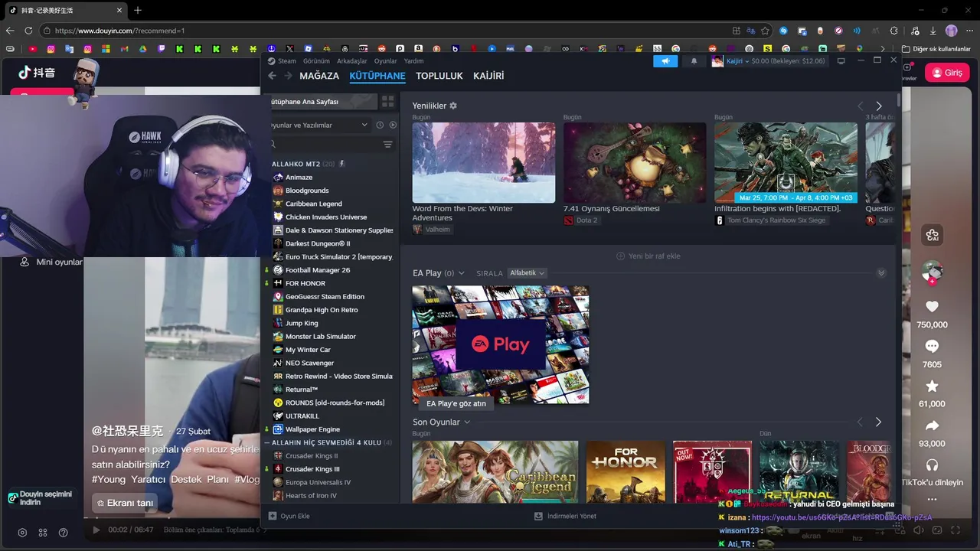980x551 pixels.
Task: Open the Oyunlar menu
Action: 385,61
